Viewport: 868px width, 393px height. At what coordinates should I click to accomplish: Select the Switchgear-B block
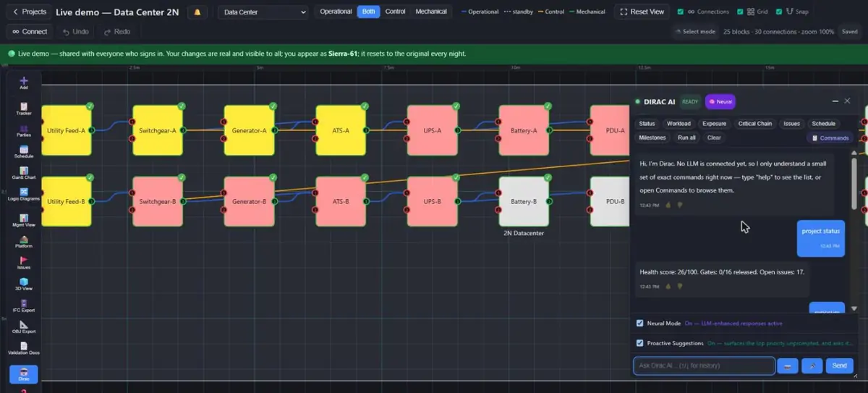point(157,201)
